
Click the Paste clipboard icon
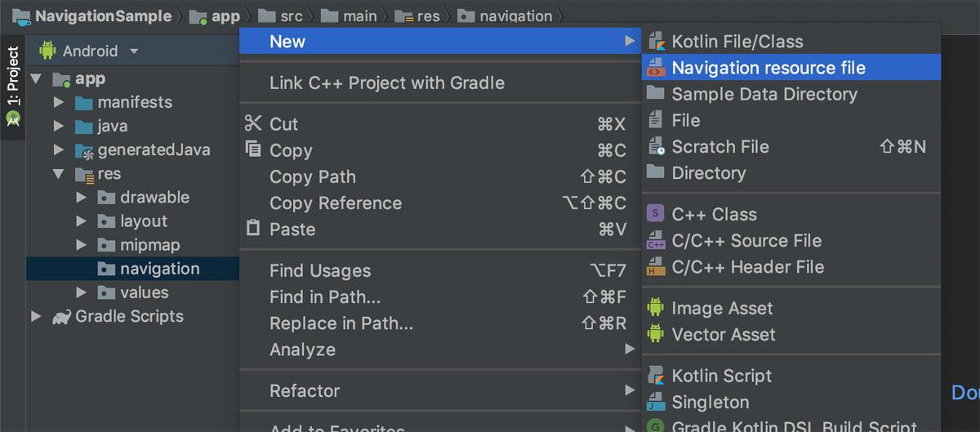[253, 229]
